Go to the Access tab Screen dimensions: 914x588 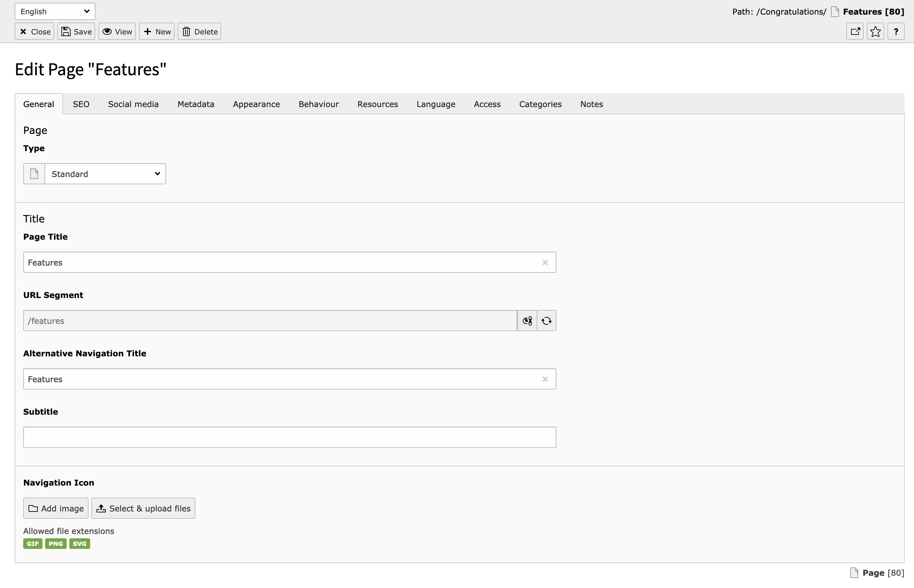point(487,104)
